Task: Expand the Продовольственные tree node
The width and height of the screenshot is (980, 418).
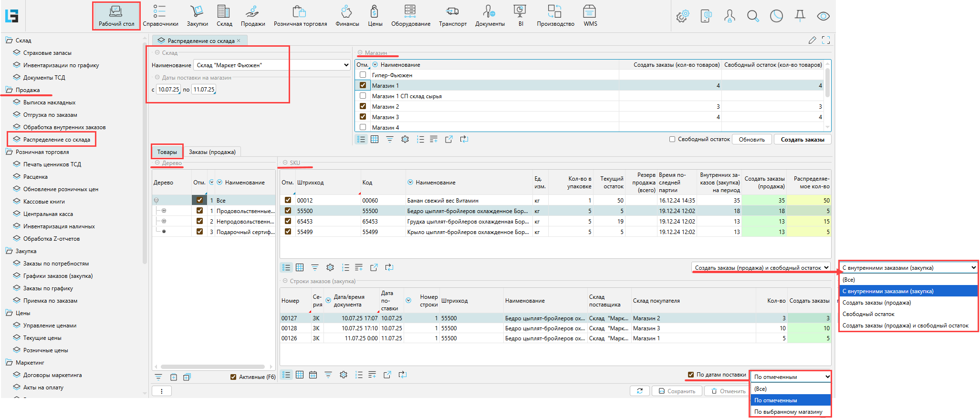Action: point(164,211)
